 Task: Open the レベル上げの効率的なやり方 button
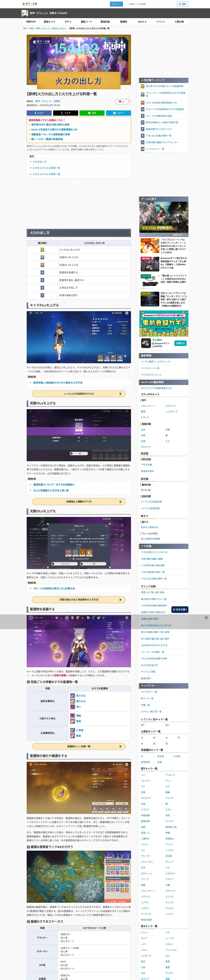coord(79,394)
